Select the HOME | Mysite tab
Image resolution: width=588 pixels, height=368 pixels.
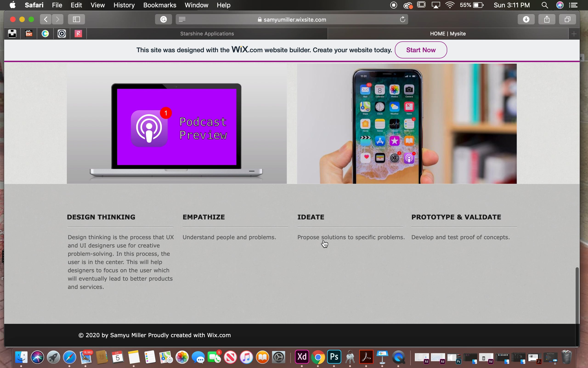click(448, 34)
